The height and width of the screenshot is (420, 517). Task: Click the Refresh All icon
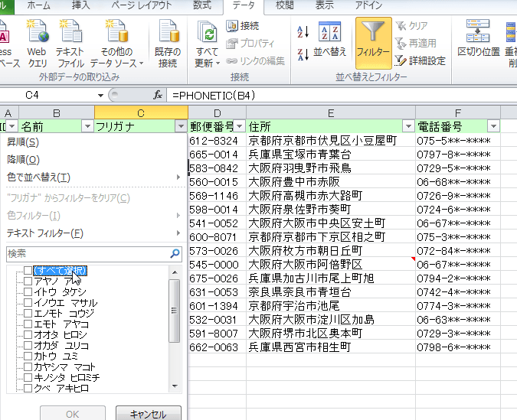[207, 33]
